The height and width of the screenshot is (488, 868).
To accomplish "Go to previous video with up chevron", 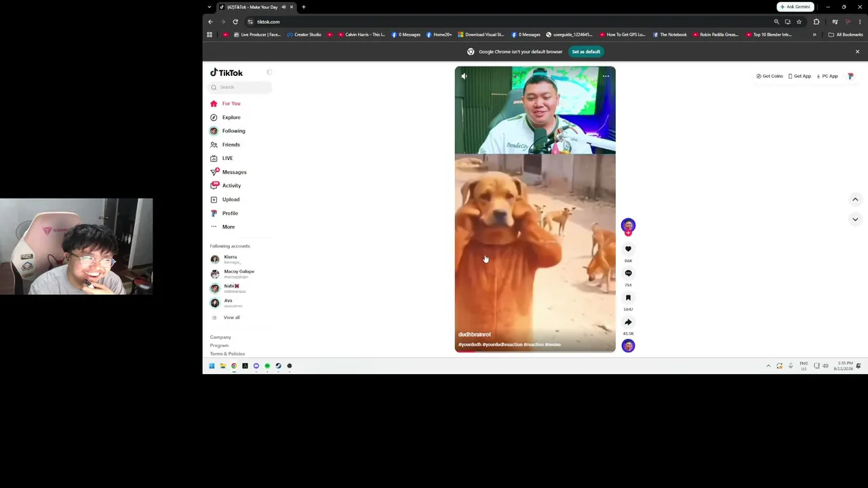I will point(855,199).
